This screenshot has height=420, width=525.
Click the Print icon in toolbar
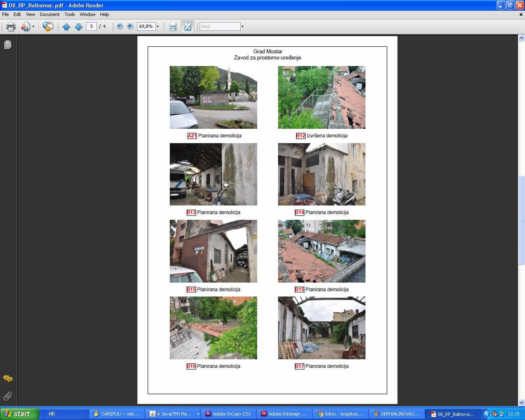pyautogui.click(x=11, y=26)
